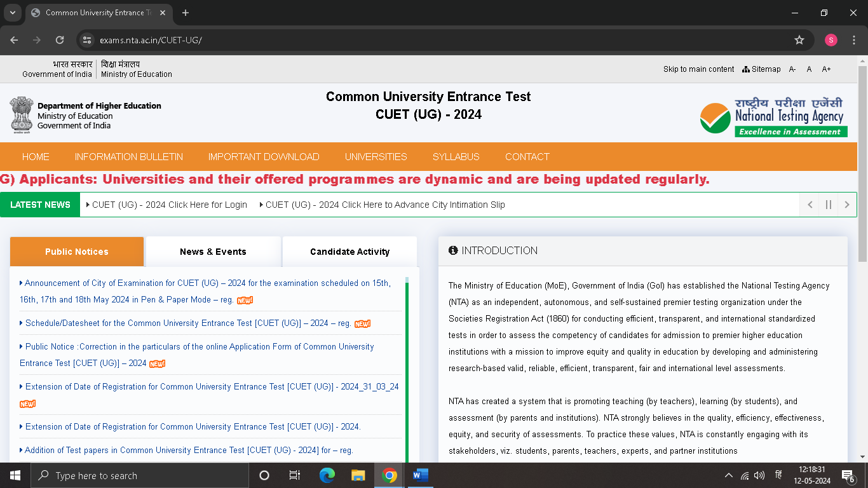Image resolution: width=868 pixels, height=488 pixels.
Task: Open the tab search dropdown arrow
Action: tap(12, 13)
